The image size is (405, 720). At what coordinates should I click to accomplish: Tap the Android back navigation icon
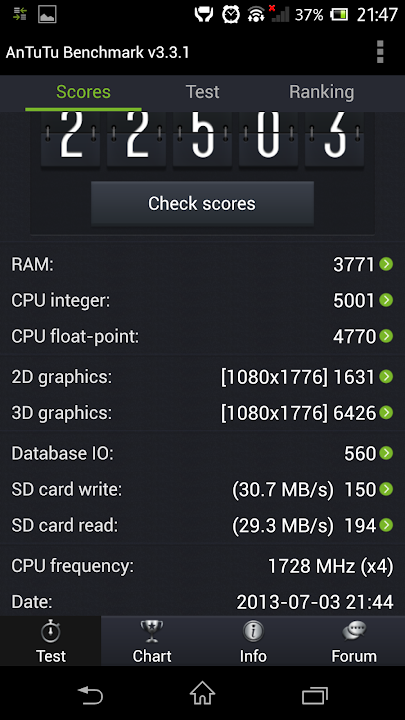coord(90,695)
